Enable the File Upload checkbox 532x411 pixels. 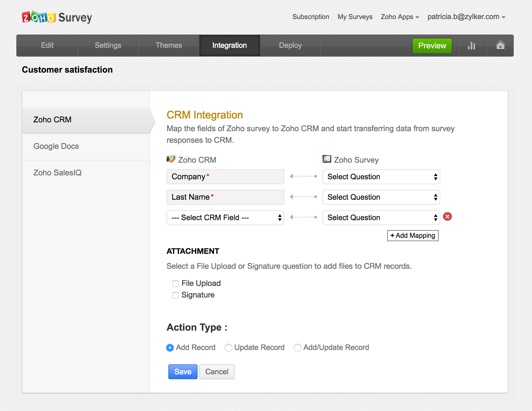[175, 284]
